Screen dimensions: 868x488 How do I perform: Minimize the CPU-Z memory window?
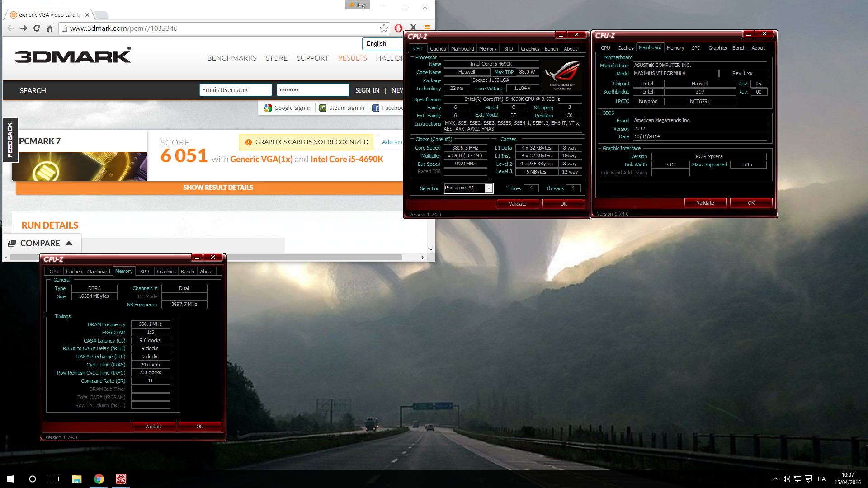click(x=197, y=258)
